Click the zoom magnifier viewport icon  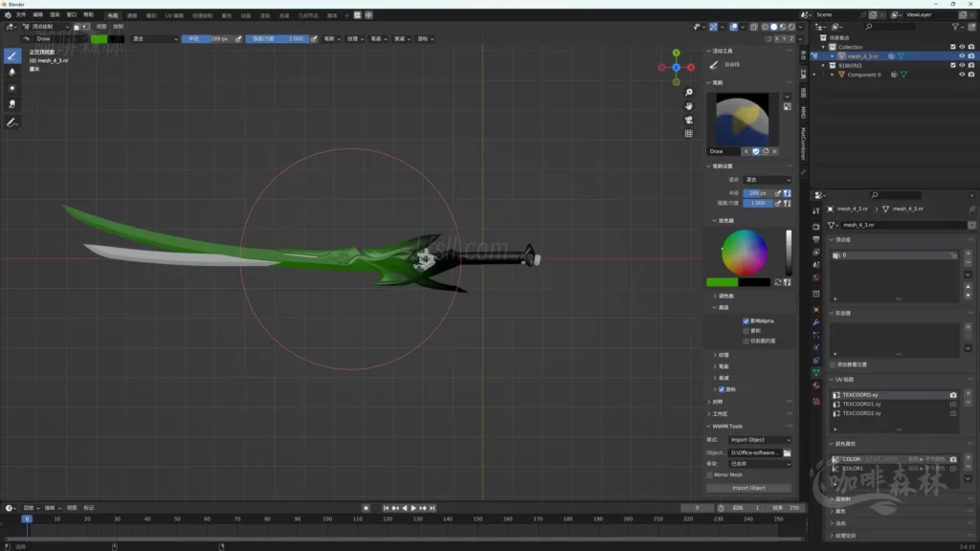[688, 93]
